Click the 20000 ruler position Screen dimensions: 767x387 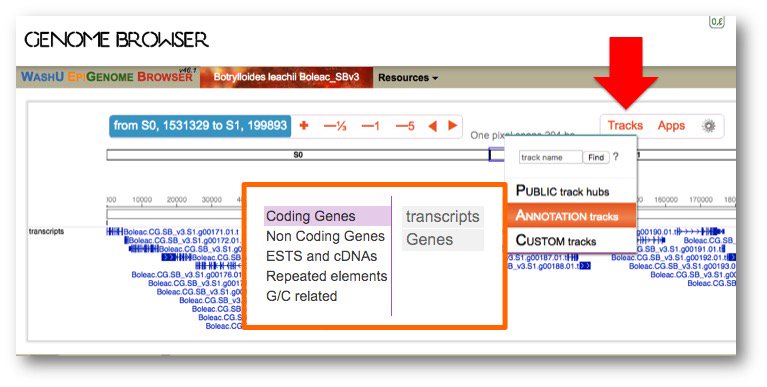177,200
